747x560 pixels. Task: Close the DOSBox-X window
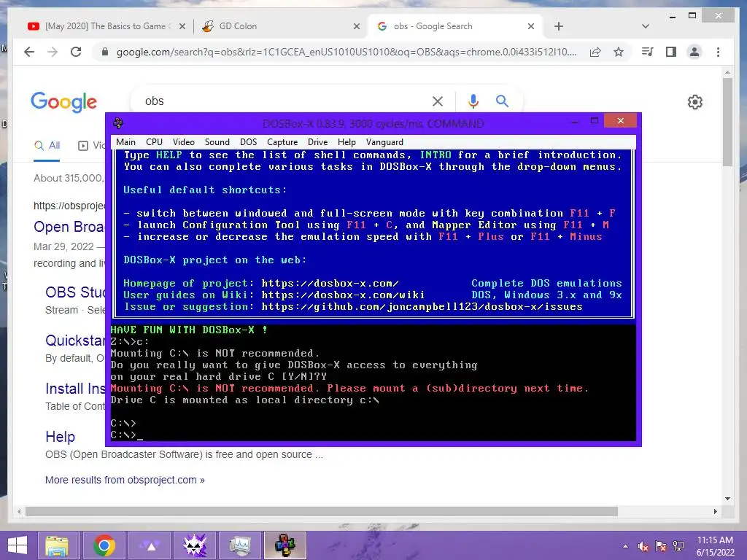(x=620, y=121)
